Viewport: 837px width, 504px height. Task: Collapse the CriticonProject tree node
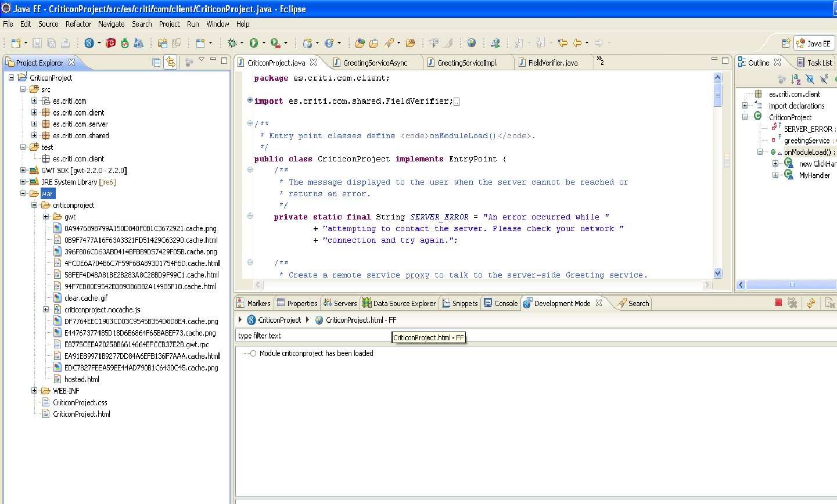[11, 77]
